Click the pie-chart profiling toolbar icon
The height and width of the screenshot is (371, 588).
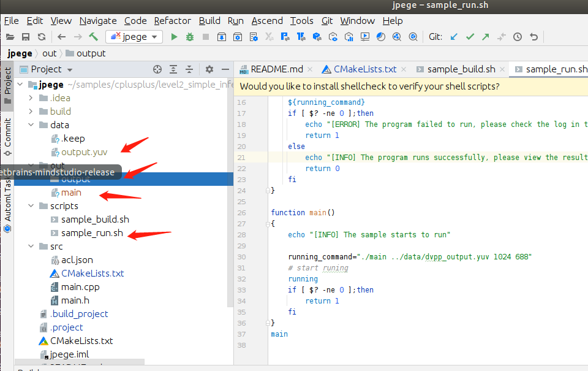[380, 37]
